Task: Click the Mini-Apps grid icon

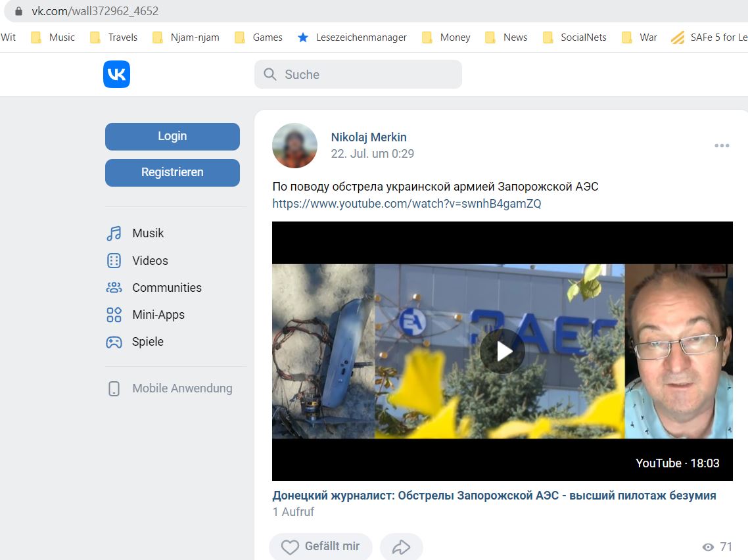Action: coord(114,315)
